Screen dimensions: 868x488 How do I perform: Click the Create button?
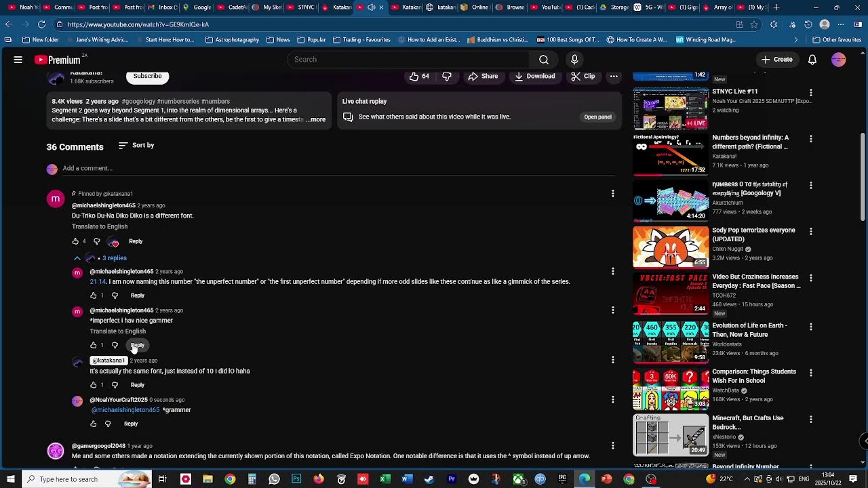click(x=776, y=60)
